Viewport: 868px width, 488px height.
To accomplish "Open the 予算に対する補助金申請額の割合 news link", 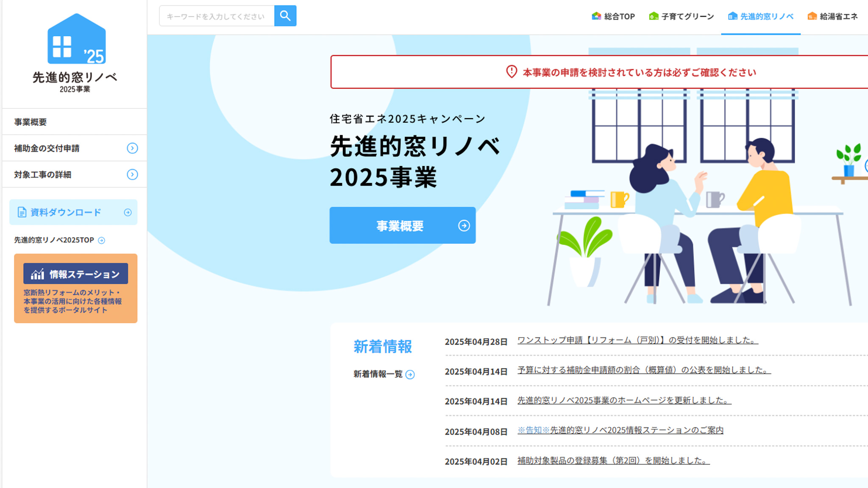I will [x=643, y=370].
